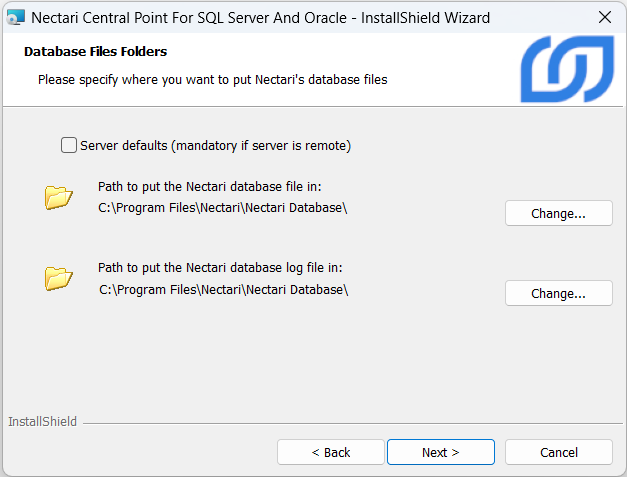
Task: Click the installer icon in the title bar
Action: click(14, 17)
